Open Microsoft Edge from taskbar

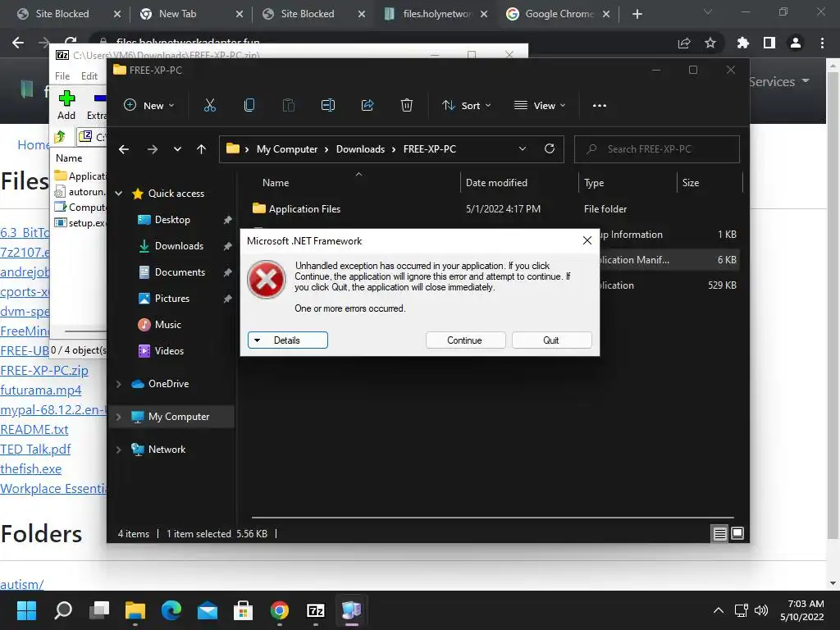click(x=171, y=610)
